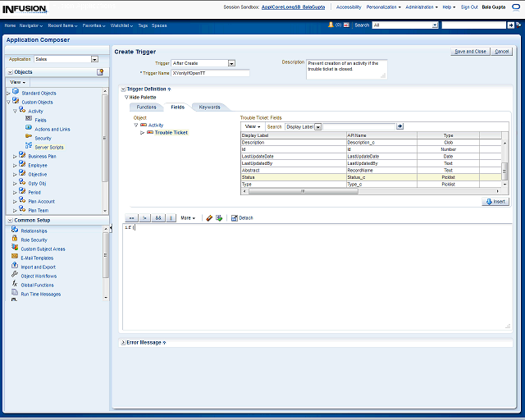Click the eraser icon in the script toolbar
This screenshot has height=420, width=525.
click(209, 218)
